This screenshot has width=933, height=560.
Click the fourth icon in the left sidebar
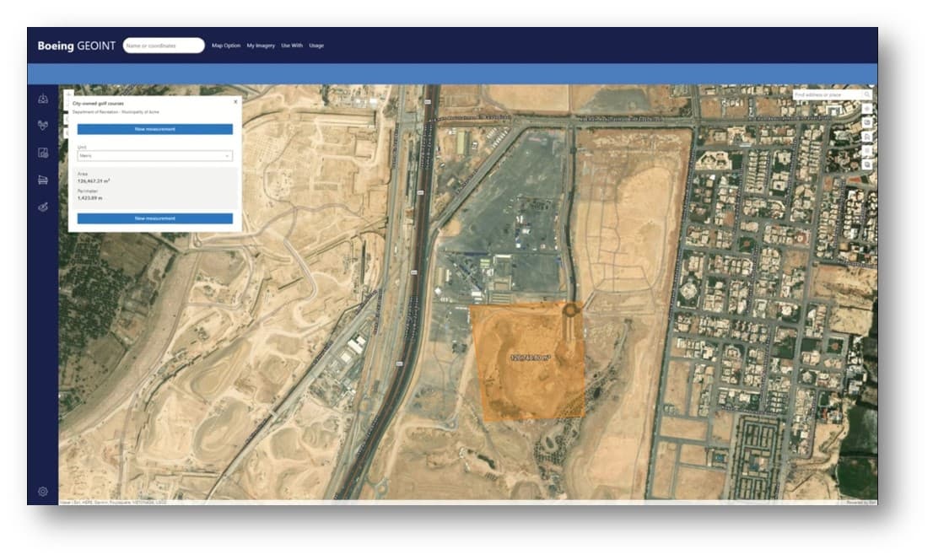coord(43,180)
